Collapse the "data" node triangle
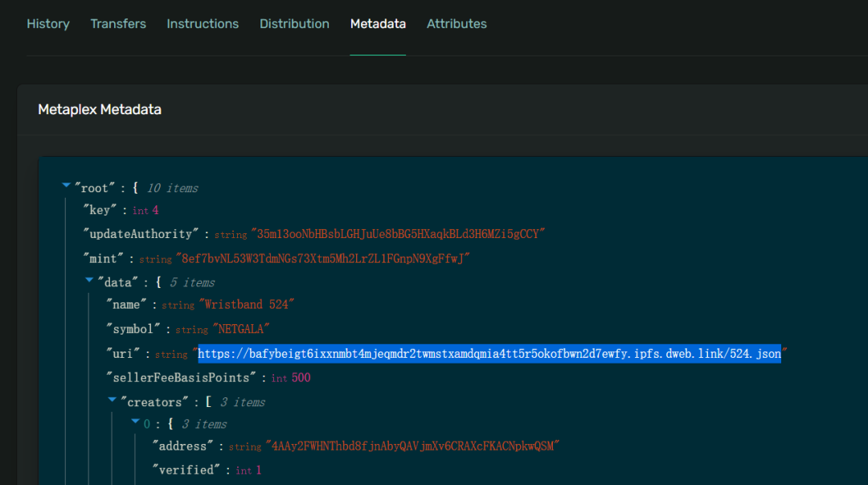The image size is (868, 485). [88, 281]
